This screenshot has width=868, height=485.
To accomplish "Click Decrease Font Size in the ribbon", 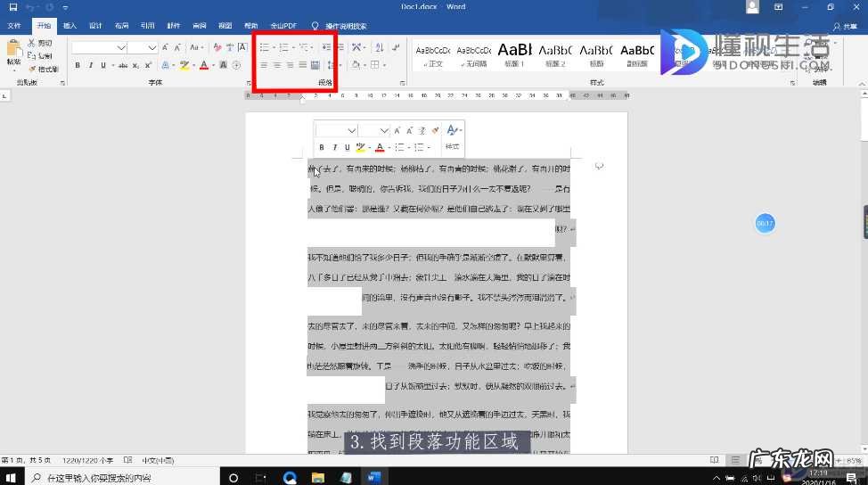I will point(177,47).
